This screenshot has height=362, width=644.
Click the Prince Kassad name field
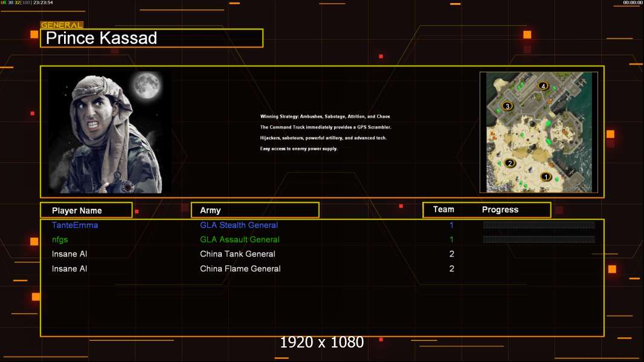tap(152, 38)
